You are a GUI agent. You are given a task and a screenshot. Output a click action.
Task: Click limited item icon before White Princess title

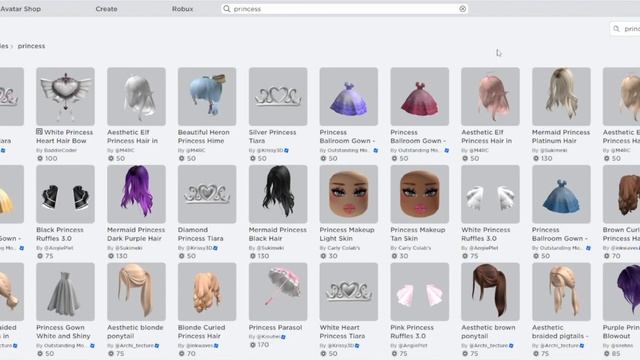39,131
